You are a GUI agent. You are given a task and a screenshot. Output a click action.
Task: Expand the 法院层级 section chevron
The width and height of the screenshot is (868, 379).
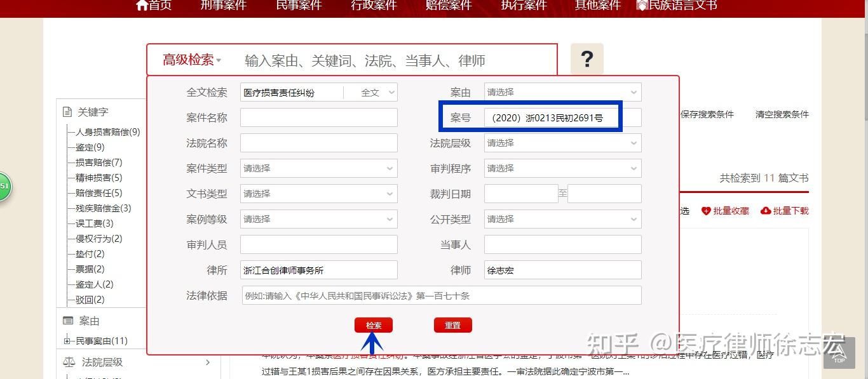coord(207,362)
